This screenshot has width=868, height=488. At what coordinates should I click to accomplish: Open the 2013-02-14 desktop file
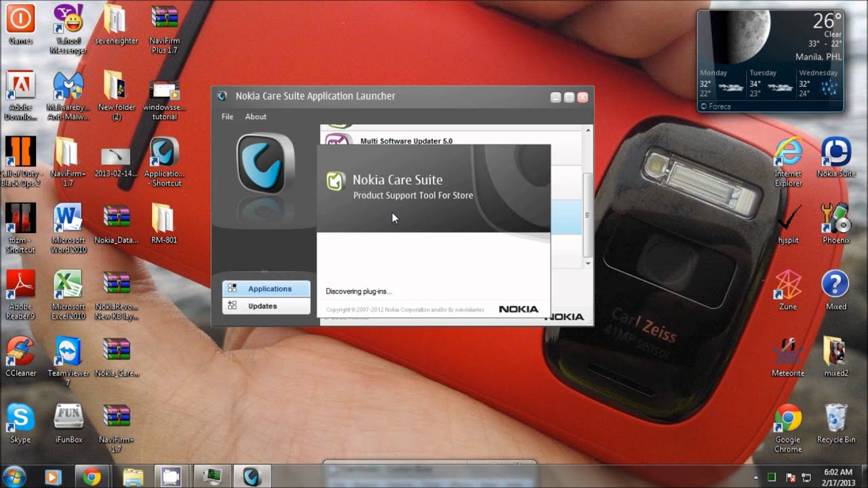click(x=117, y=162)
